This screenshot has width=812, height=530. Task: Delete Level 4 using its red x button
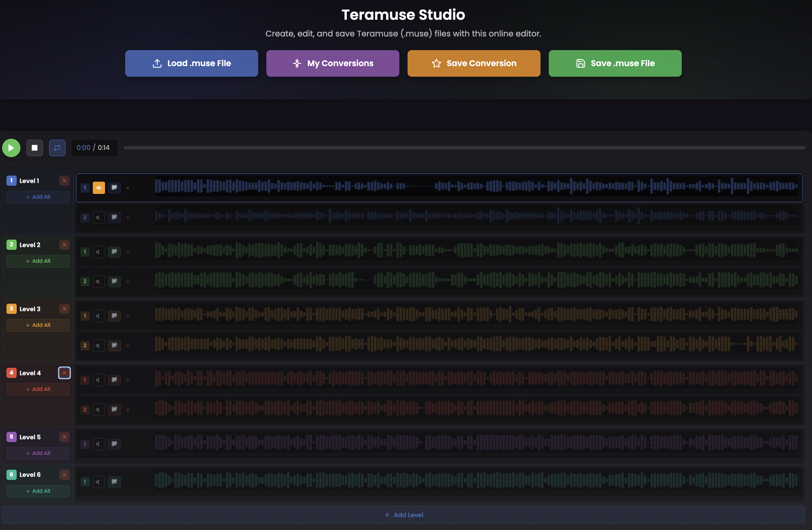coord(64,373)
